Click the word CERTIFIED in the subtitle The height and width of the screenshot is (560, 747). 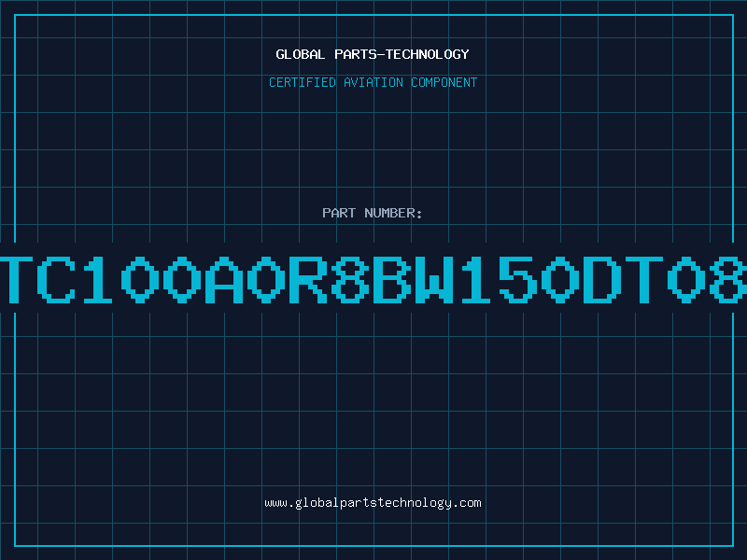303,82
